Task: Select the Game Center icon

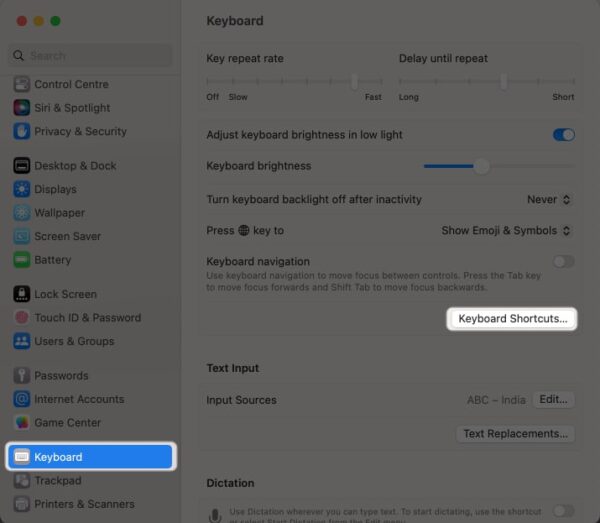Action: click(x=21, y=422)
